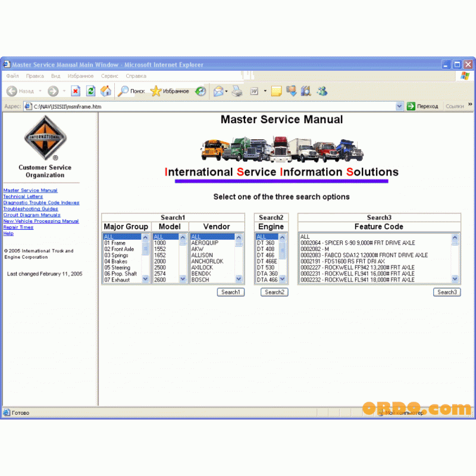Viewport: 476px width, 476px height.
Task: Click the Edit with Word icon
Action: point(254,91)
